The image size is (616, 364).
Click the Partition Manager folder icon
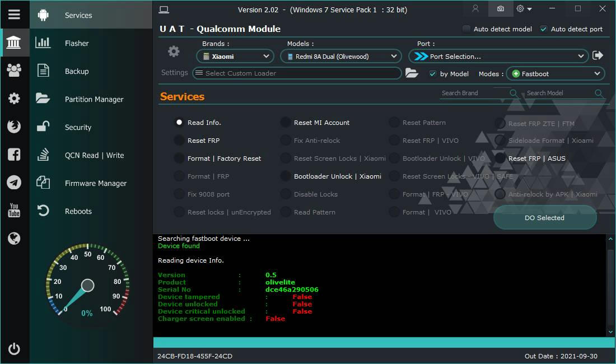click(x=43, y=98)
